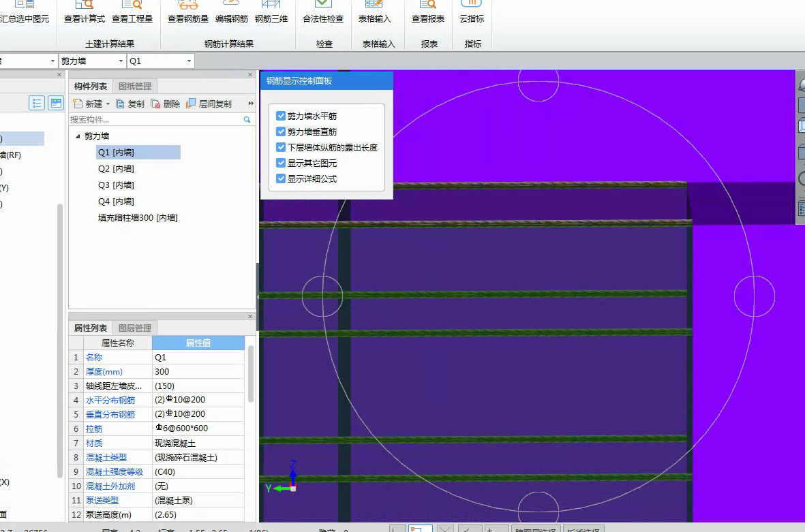805x532 pixels.
Task: Click the XYZ axis gizmo in viewport
Action: point(282,477)
